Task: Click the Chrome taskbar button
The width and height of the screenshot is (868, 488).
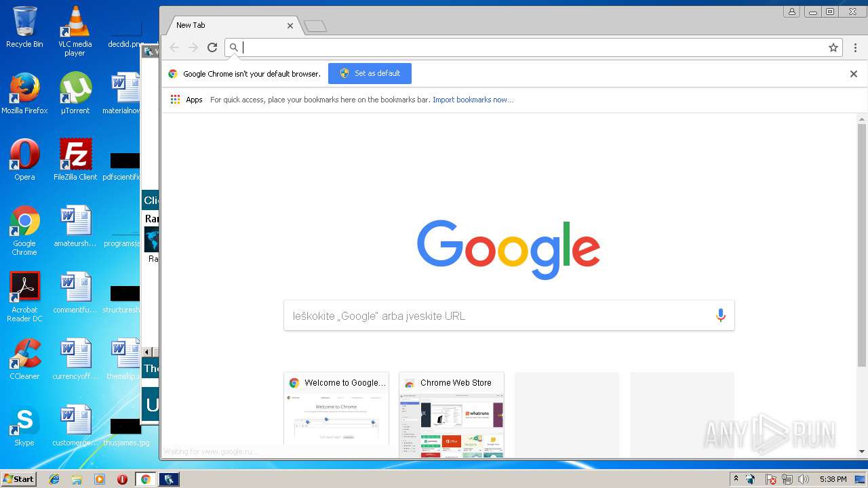Action: (x=145, y=479)
